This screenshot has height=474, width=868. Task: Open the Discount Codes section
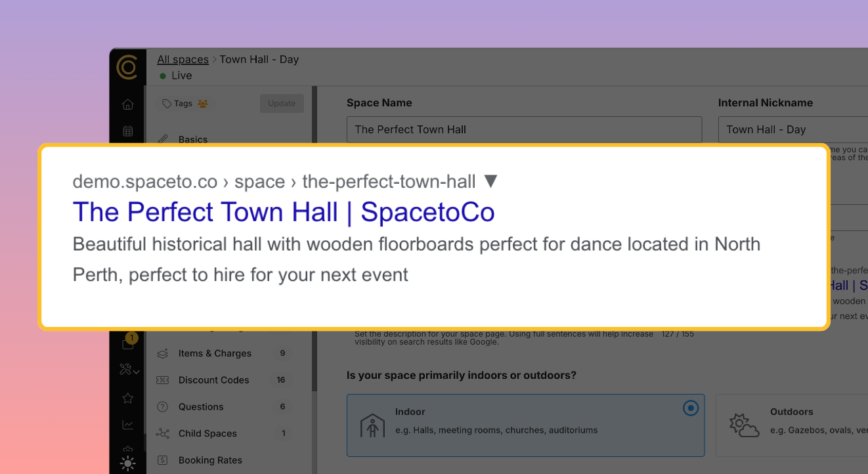214,380
